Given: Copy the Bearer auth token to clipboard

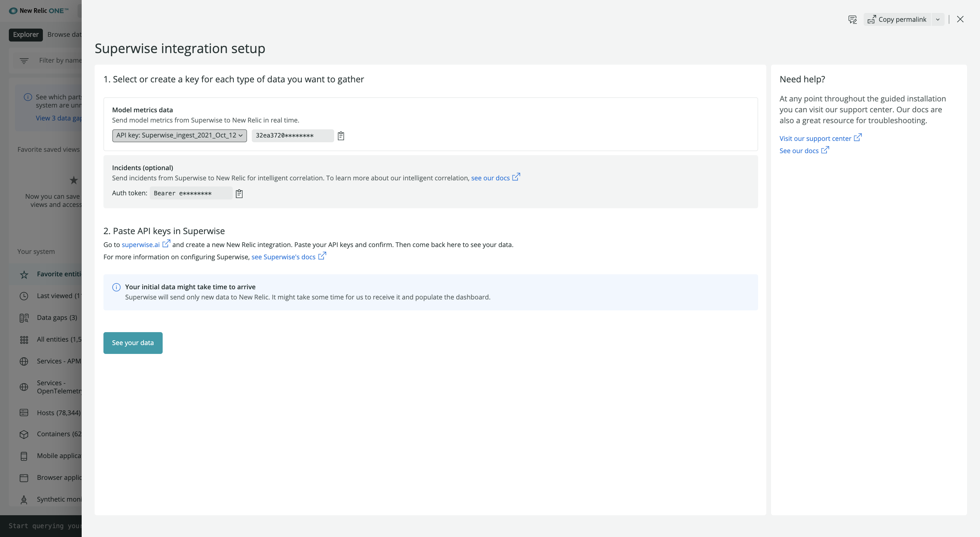Looking at the screenshot, I should coord(239,194).
